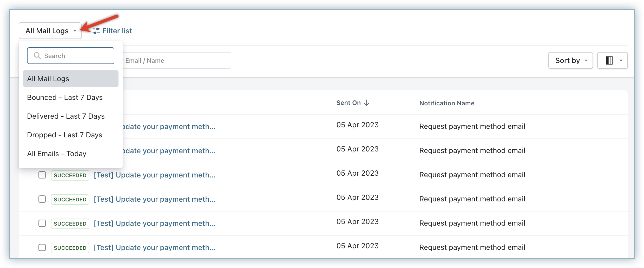The image size is (644, 268).
Task: Expand the column chooser dropdown arrow
Action: coord(621,60)
